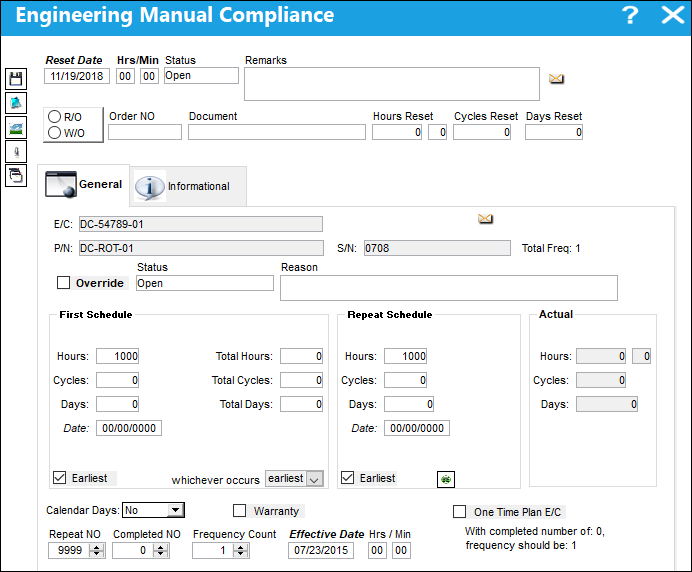Uncheck Earliest in First Schedule

point(60,478)
